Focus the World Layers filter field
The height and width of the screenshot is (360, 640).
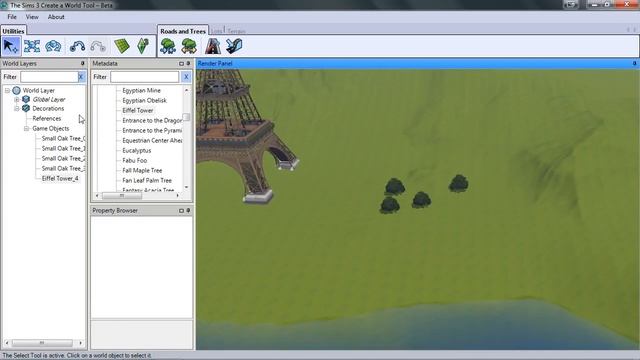49,77
